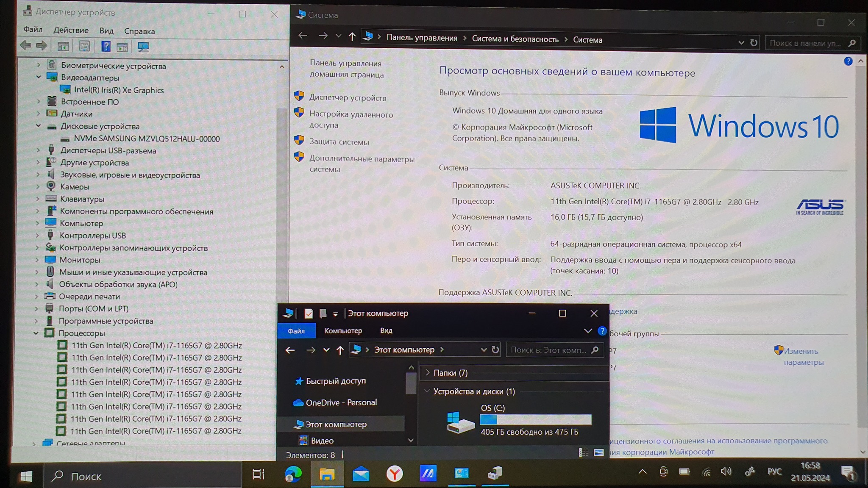
Task: Open the Mail app on the taskbar
Action: pyautogui.click(x=361, y=474)
